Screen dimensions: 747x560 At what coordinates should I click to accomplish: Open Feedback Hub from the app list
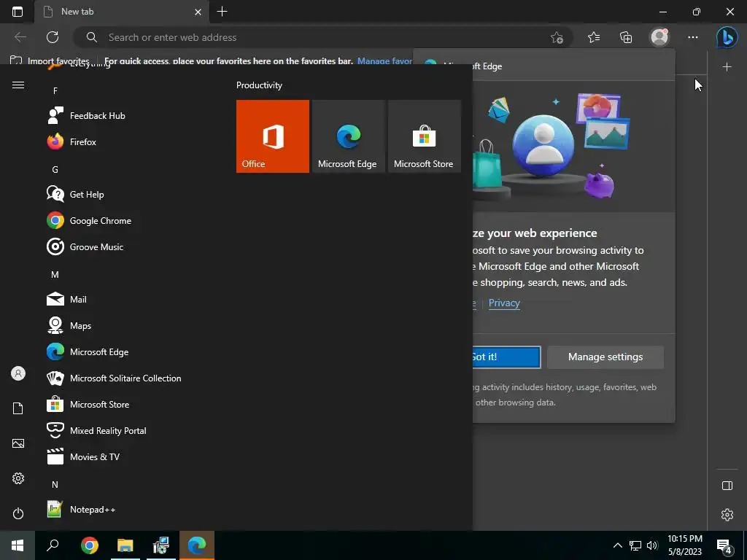point(115,116)
